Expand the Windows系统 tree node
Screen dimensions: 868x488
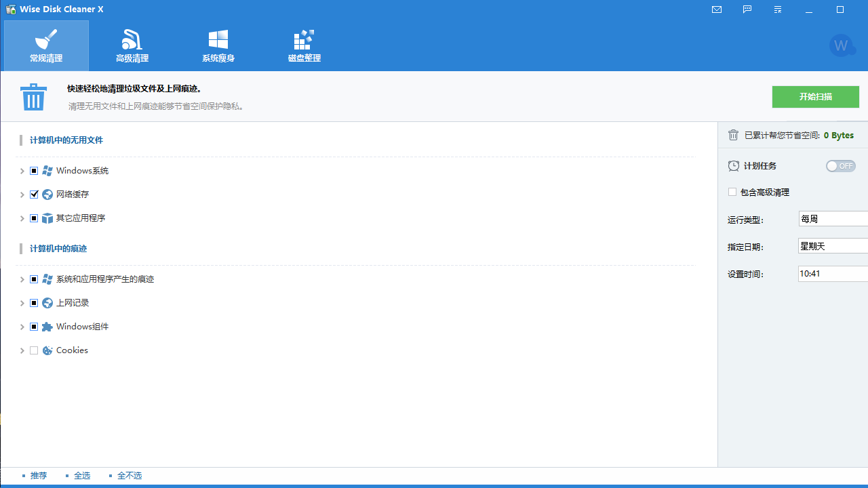pyautogui.click(x=22, y=171)
